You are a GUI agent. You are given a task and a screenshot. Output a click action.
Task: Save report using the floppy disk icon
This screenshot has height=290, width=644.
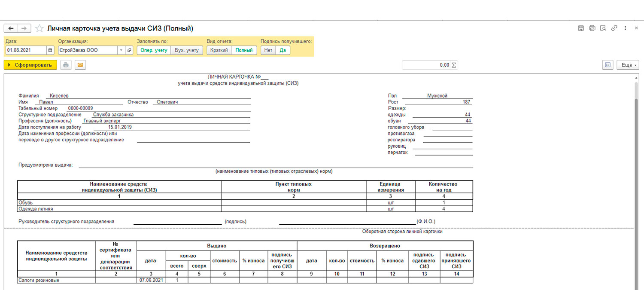pos(581,28)
